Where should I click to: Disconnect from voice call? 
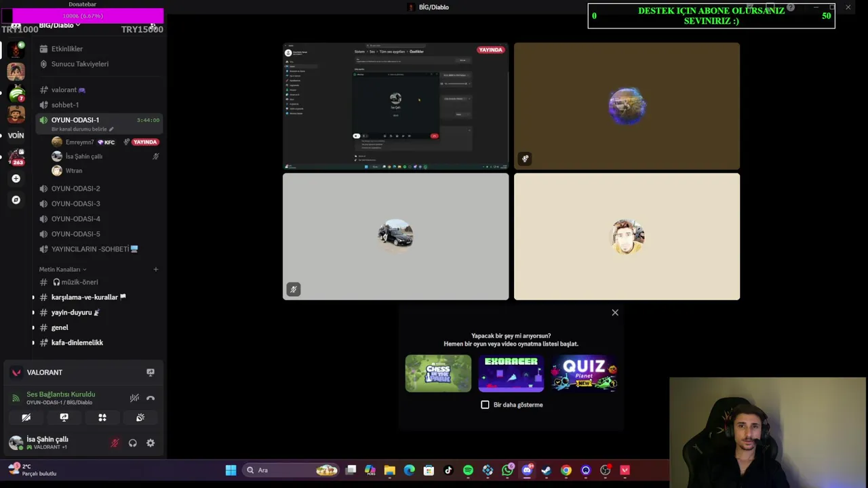(x=151, y=398)
